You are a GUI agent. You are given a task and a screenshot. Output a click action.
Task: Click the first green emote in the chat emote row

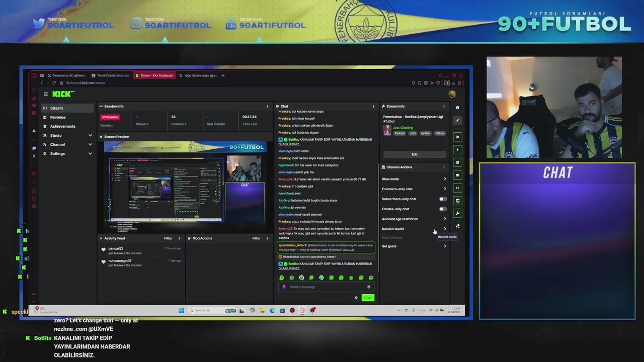[282, 278]
